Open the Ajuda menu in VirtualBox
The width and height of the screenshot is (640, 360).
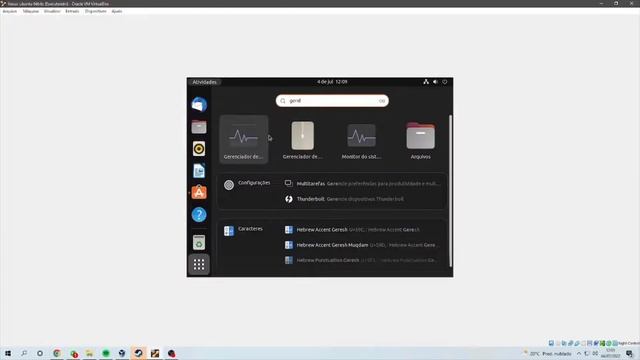click(x=117, y=11)
